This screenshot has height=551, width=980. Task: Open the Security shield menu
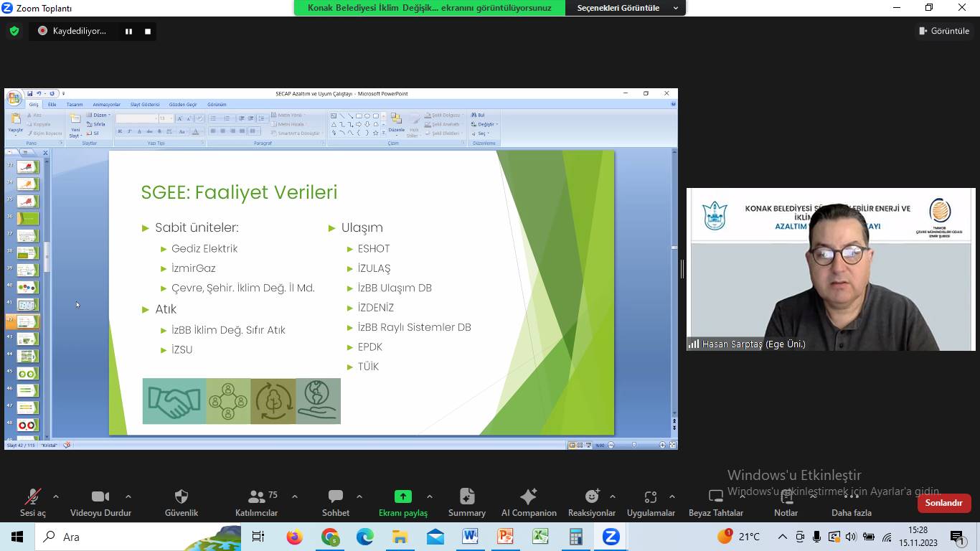(x=182, y=502)
